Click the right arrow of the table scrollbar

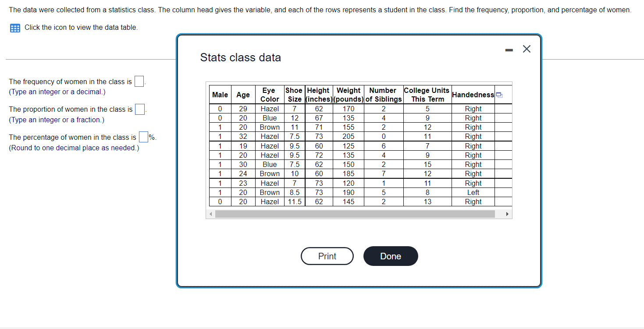point(508,214)
